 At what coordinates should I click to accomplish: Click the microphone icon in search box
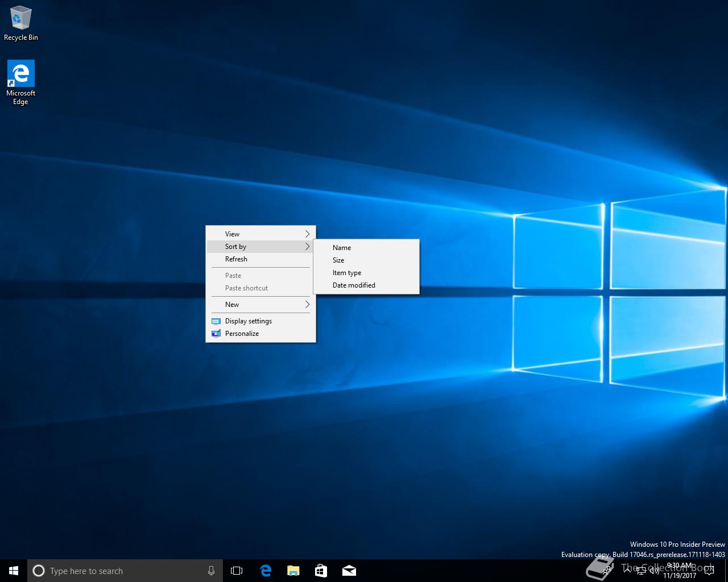[x=211, y=571]
